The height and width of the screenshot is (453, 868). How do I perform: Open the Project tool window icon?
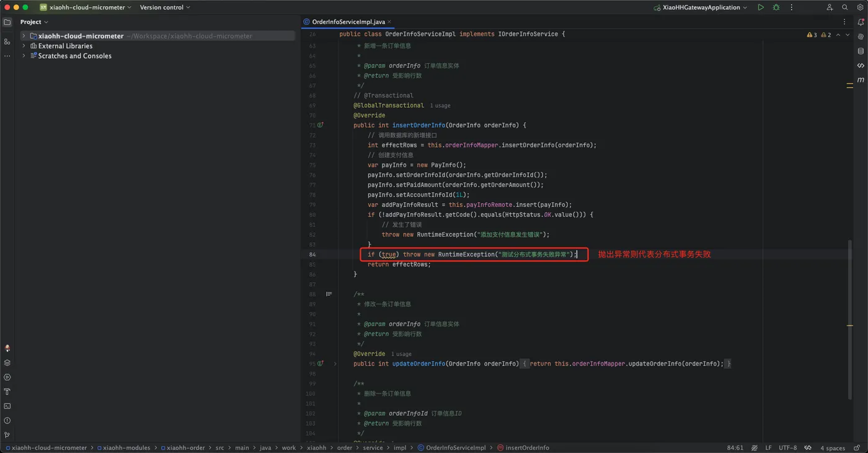[x=7, y=22]
